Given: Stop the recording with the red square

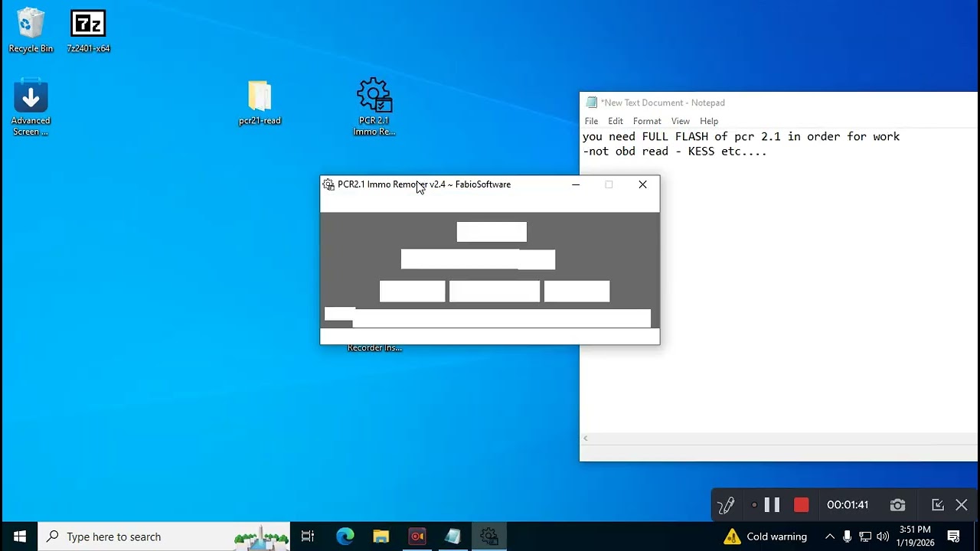Looking at the screenshot, I should [801, 505].
